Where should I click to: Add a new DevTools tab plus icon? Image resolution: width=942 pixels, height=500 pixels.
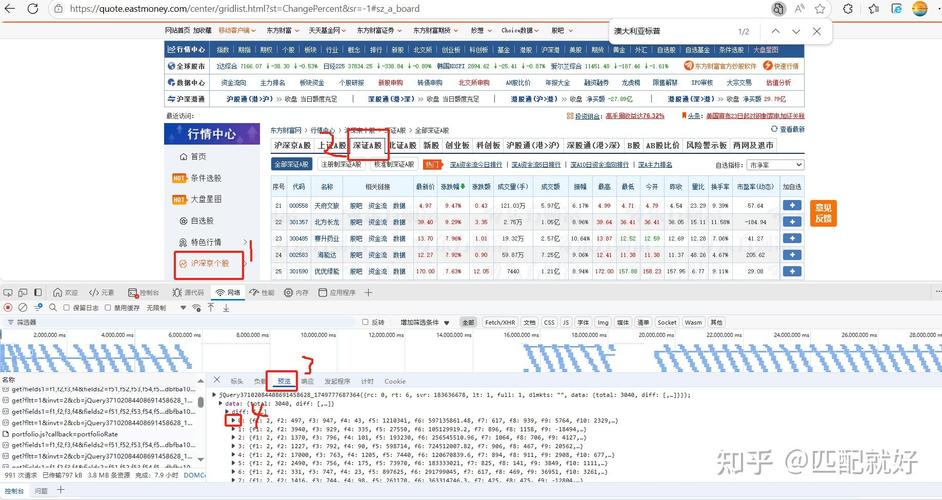tap(368, 293)
